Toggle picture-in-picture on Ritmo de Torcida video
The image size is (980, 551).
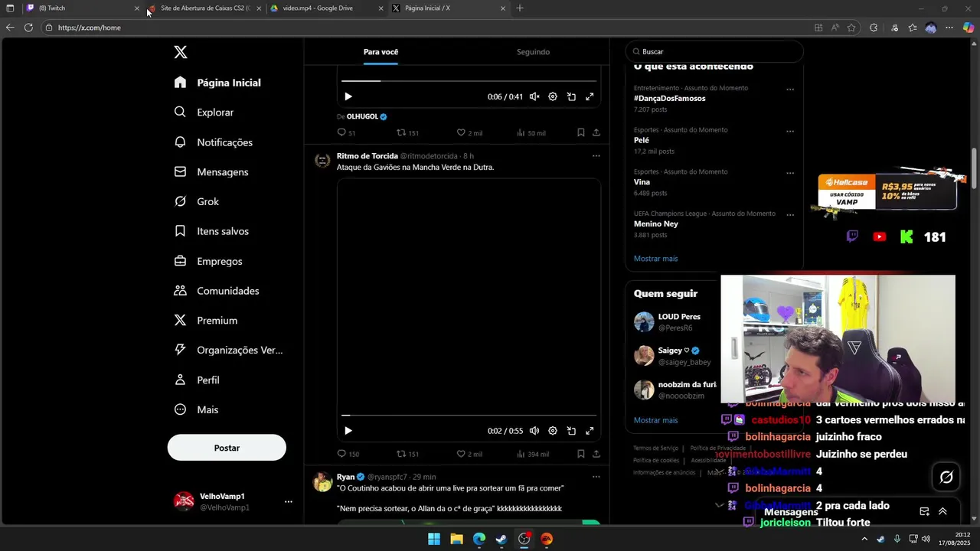(x=571, y=431)
